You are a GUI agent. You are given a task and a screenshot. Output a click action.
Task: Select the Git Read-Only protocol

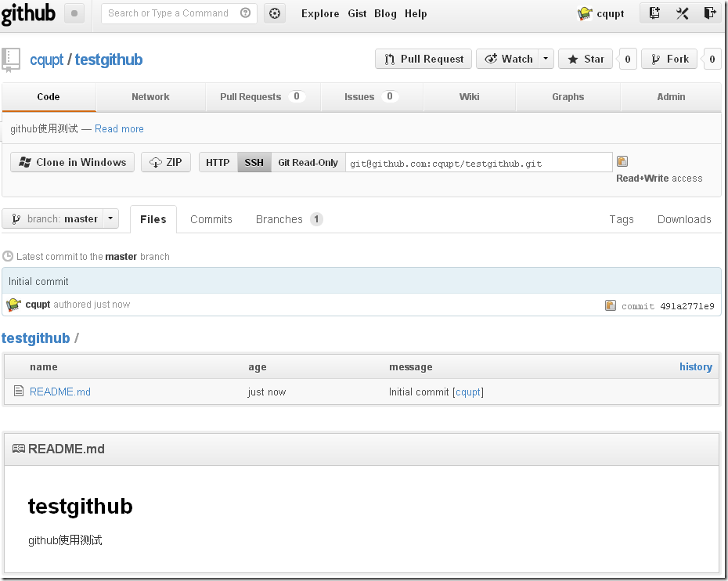pos(308,163)
